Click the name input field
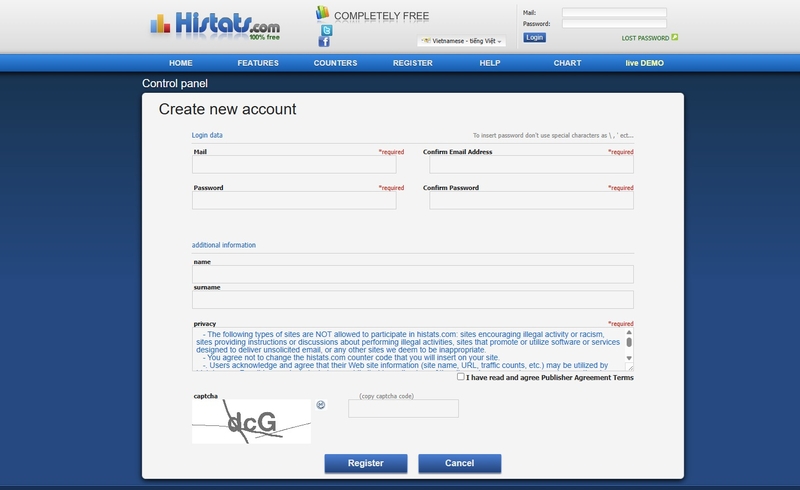Screen dimensions: 800x490 coord(413,274)
